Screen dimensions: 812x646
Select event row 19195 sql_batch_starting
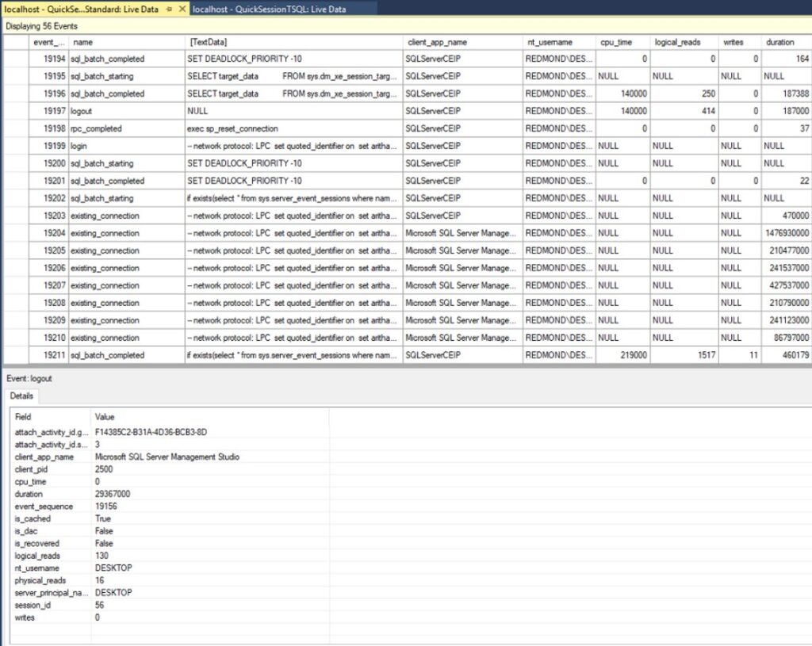[408, 76]
